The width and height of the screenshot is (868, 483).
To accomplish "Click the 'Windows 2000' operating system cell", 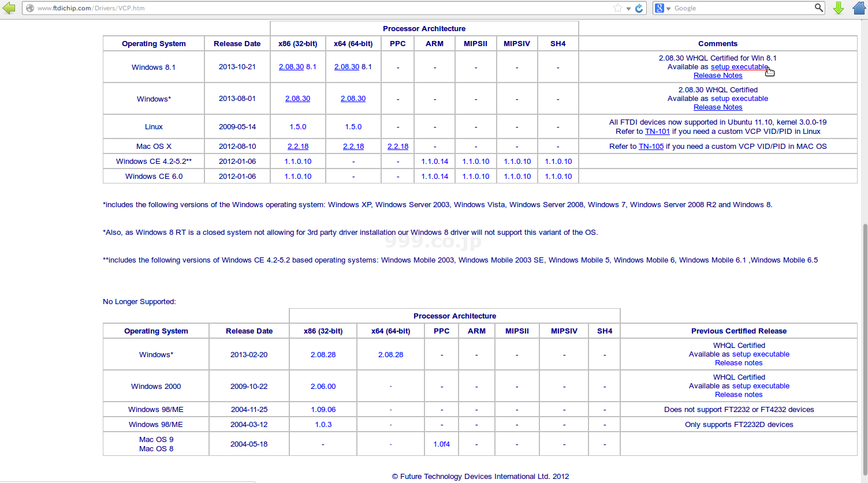I will (156, 387).
